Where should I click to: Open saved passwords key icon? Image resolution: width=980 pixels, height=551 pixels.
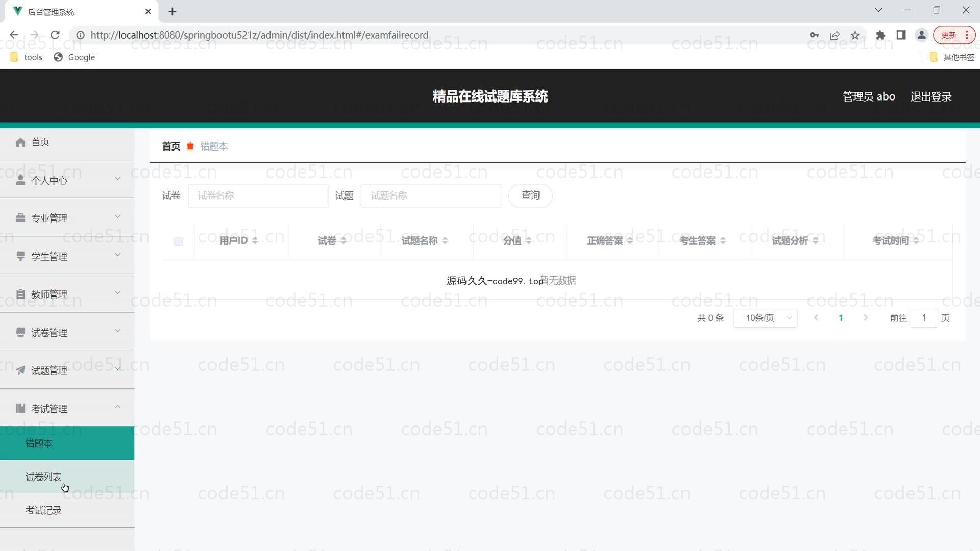point(814,35)
